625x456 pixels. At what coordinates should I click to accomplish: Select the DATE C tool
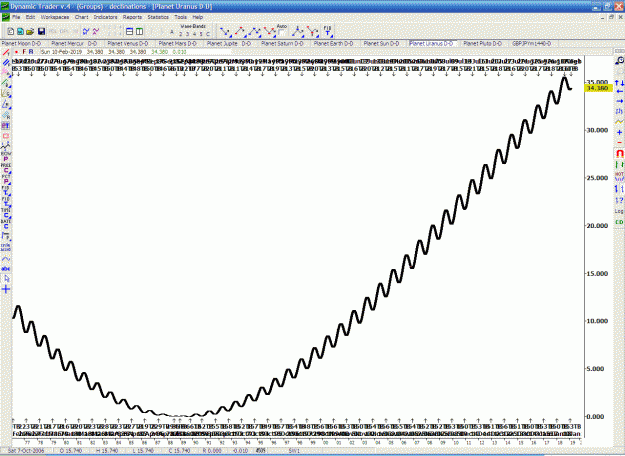(x=6, y=224)
